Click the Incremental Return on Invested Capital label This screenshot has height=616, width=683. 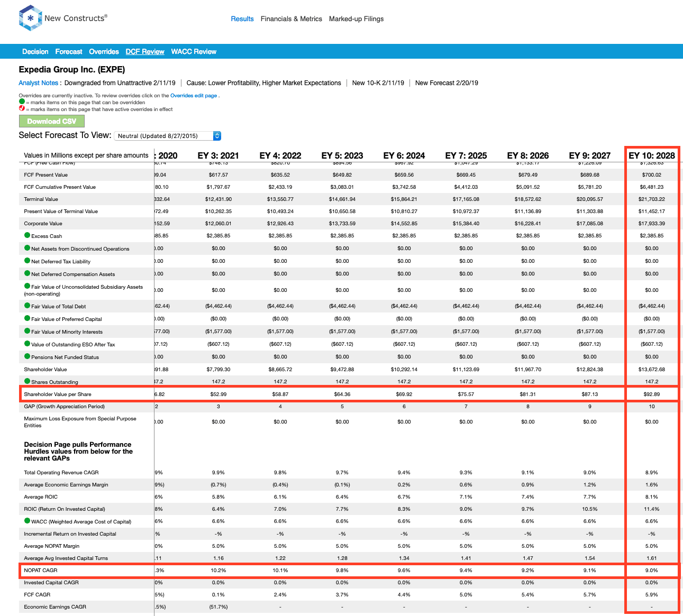[x=70, y=534]
